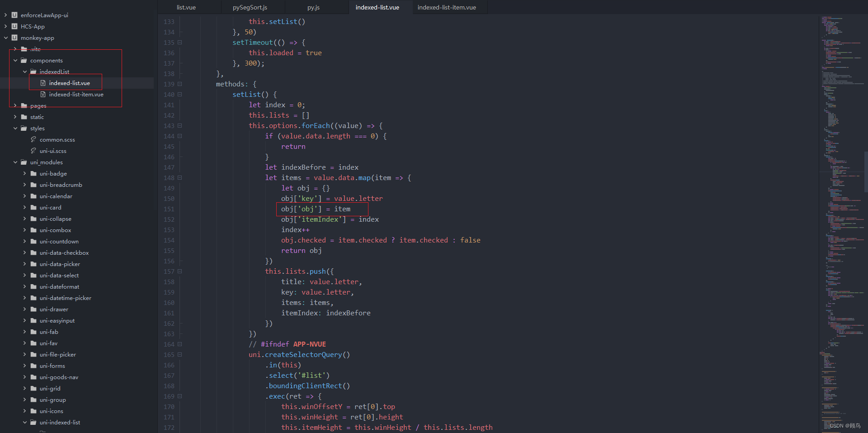This screenshot has height=433, width=868.
Task: Select the uni-breadcrumb folder
Action: [x=61, y=185]
